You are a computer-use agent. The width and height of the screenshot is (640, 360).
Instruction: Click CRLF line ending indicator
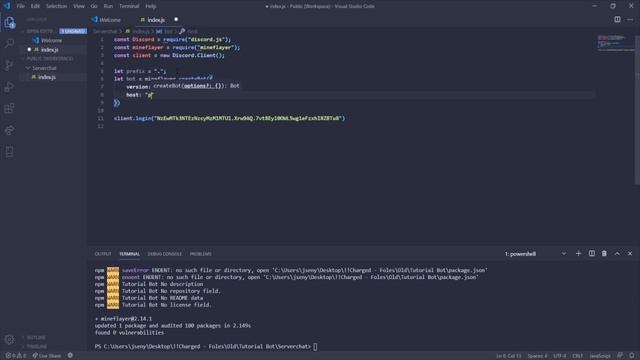click(x=578, y=356)
